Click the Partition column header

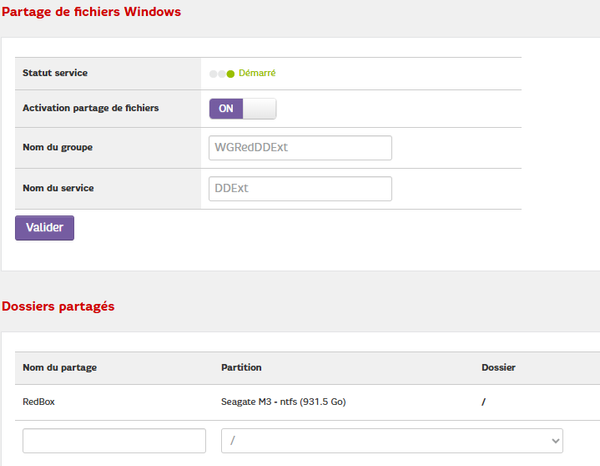point(241,367)
